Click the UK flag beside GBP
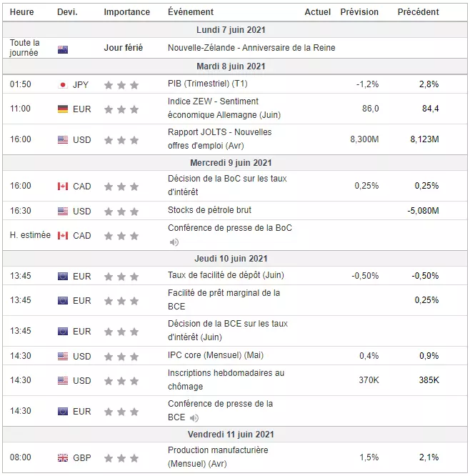The width and height of the screenshot is (470, 476). (x=63, y=458)
